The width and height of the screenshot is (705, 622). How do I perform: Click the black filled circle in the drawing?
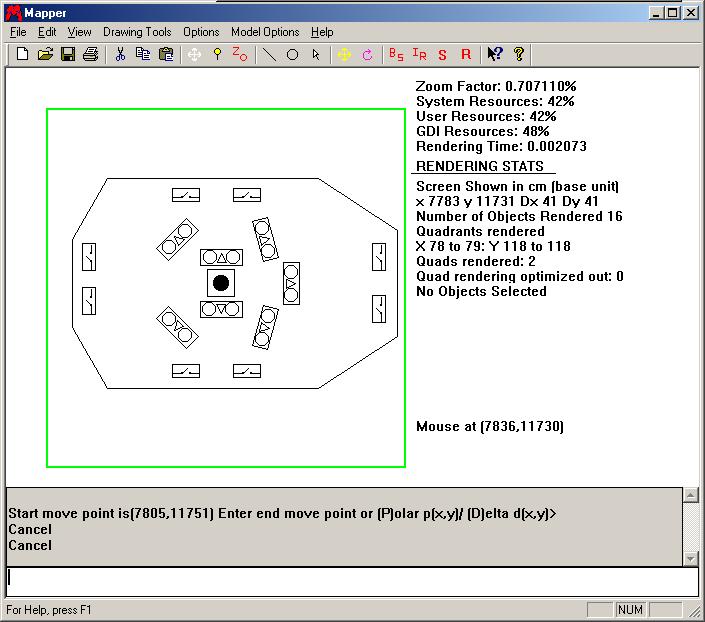221,283
